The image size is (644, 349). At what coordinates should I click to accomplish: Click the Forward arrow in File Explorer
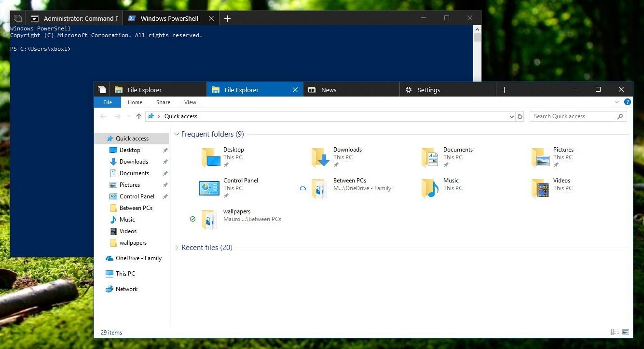point(118,116)
